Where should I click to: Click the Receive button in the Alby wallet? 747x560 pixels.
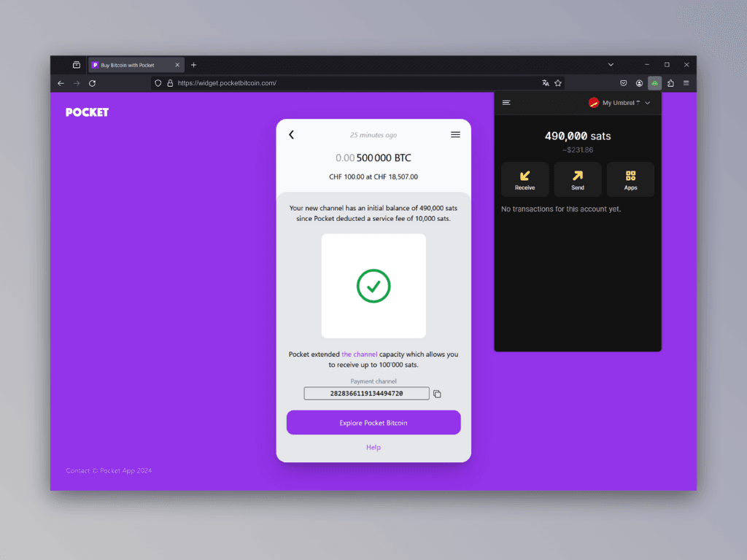[x=525, y=179]
